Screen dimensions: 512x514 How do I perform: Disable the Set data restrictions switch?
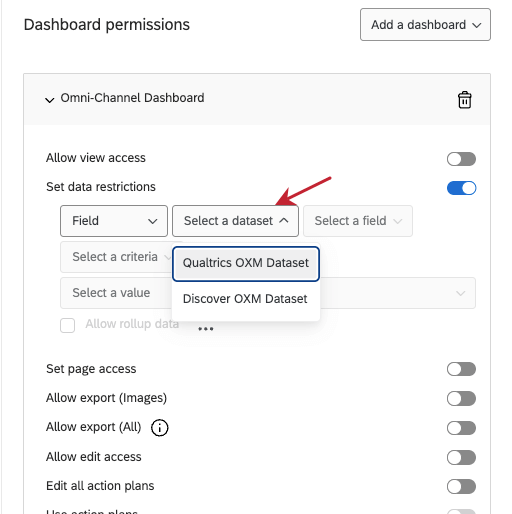(461, 188)
